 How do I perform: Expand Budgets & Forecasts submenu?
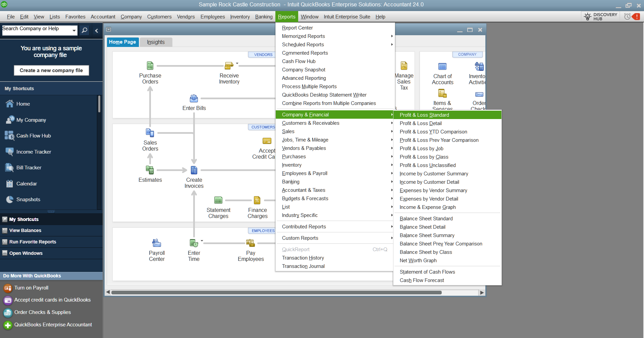tap(334, 199)
